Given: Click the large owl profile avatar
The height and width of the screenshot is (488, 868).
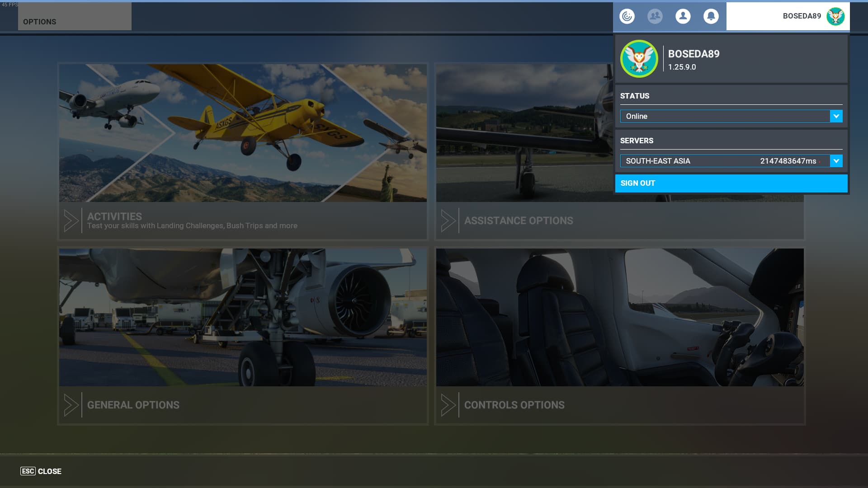Looking at the screenshot, I should click(x=639, y=59).
